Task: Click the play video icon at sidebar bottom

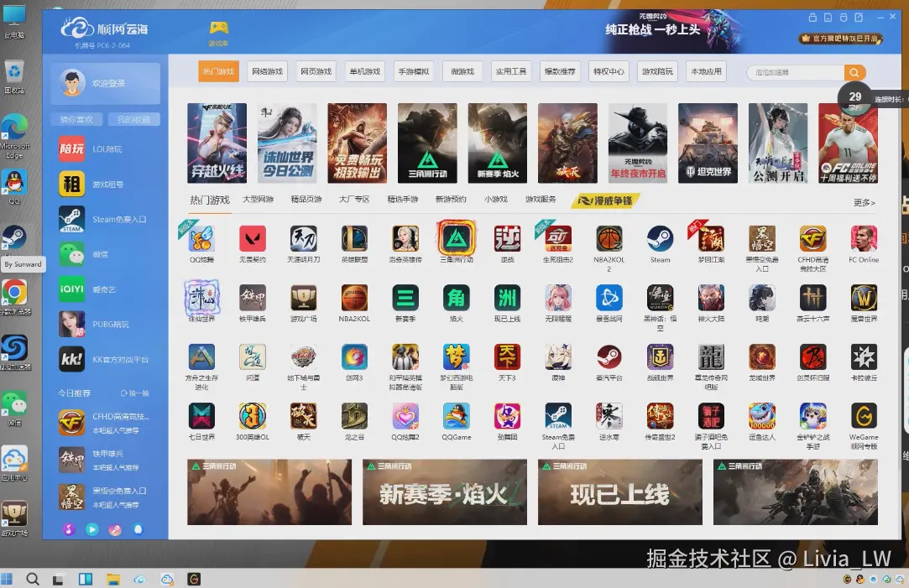Action: click(x=92, y=529)
